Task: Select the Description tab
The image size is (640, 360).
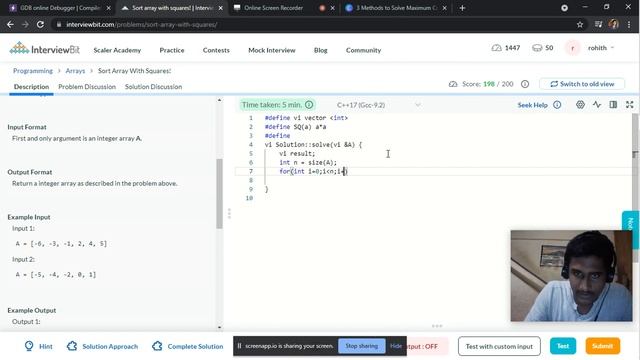Action: click(x=31, y=87)
